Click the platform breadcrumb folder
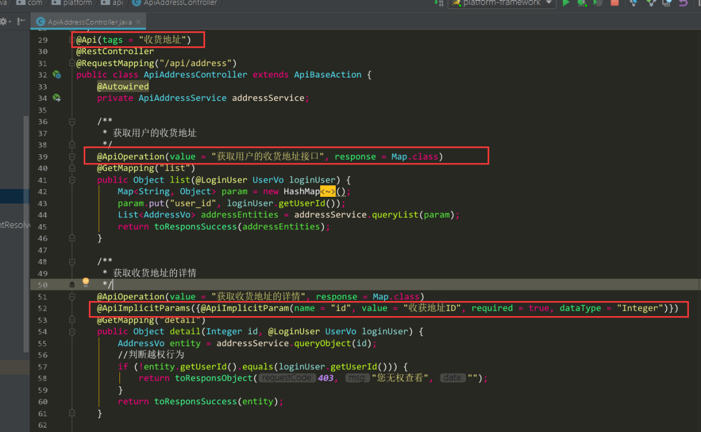 [x=72, y=3]
